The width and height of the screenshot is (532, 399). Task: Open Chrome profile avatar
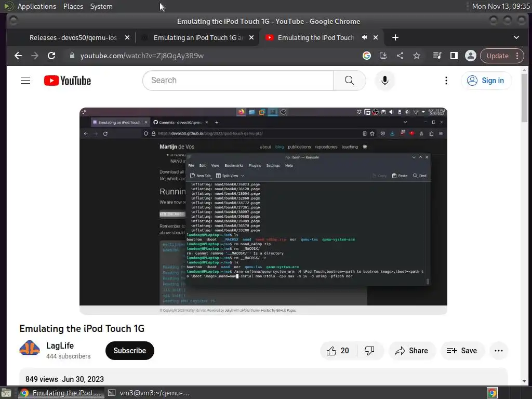(470, 56)
